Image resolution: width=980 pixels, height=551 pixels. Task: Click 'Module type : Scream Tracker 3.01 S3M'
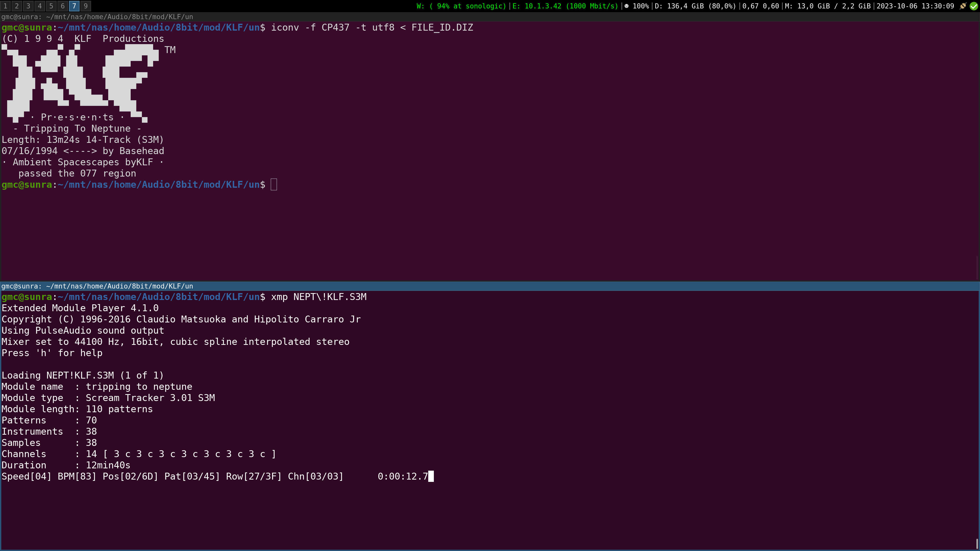click(x=108, y=398)
